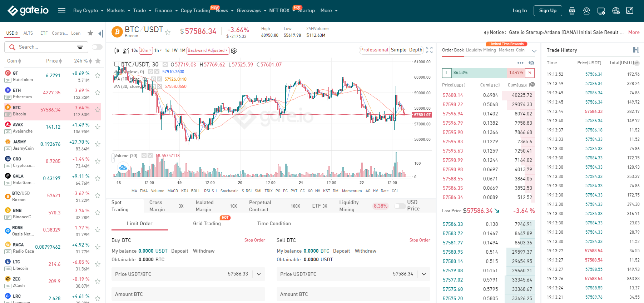This screenshot has height=303, width=644.
Task: Expand chart to fullscreen
Action: (429, 50)
